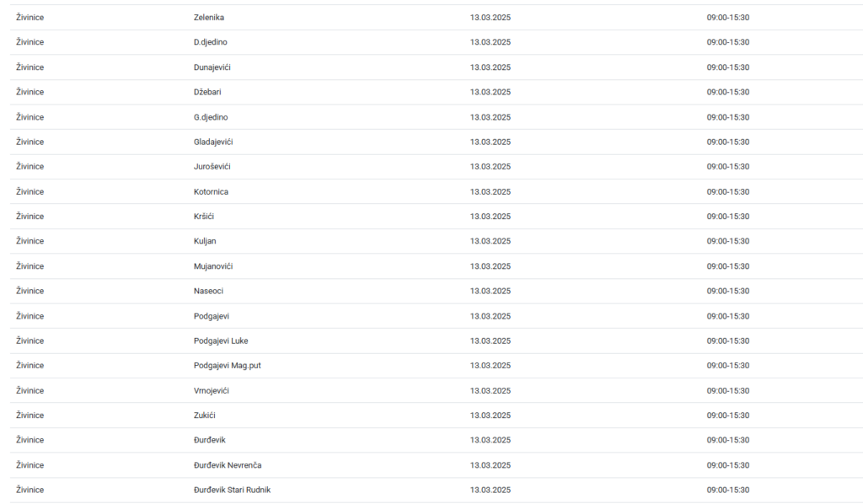Select the Vrnojevići location
This screenshot has height=504, width=863.
coord(212,391)
